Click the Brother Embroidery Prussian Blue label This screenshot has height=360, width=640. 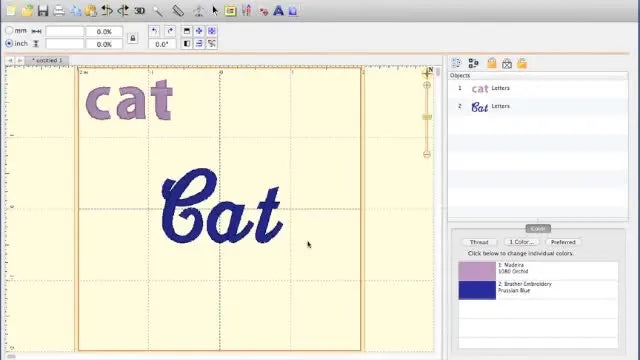point(525,287)
